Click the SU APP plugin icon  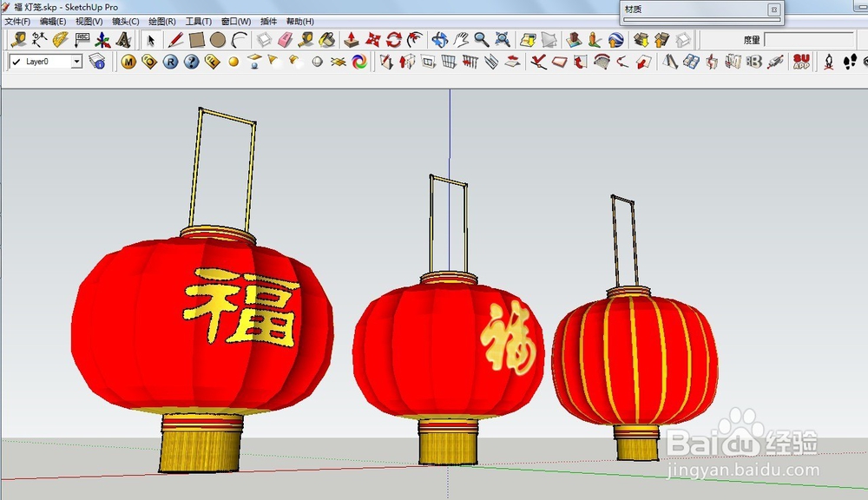pyautogui.click(x=801, y=62)
